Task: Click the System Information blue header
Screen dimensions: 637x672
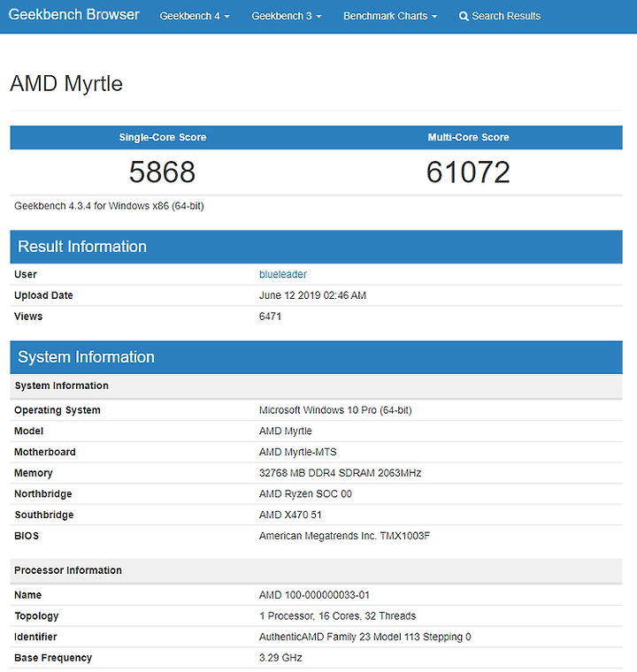Action: [316, 357]
